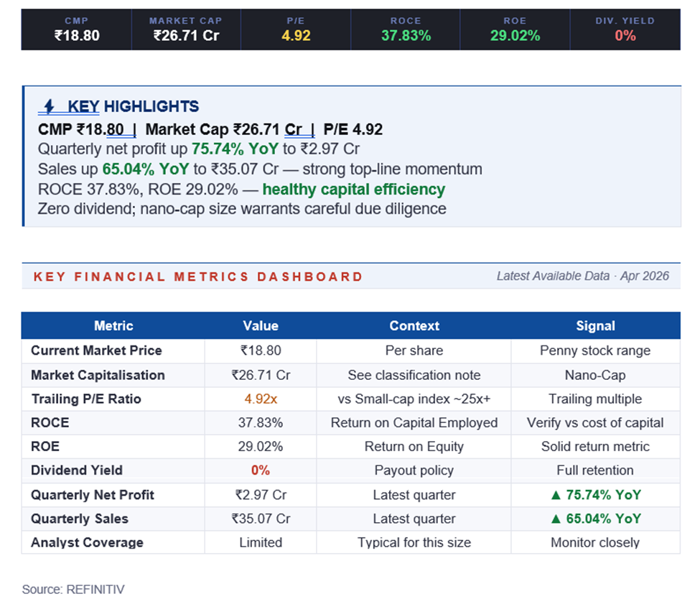Image resolution: width=700 pixels, height=599 pixels.
Task: Click the P/E 4.92 tile in the top bar
Action: click(296, 29)
